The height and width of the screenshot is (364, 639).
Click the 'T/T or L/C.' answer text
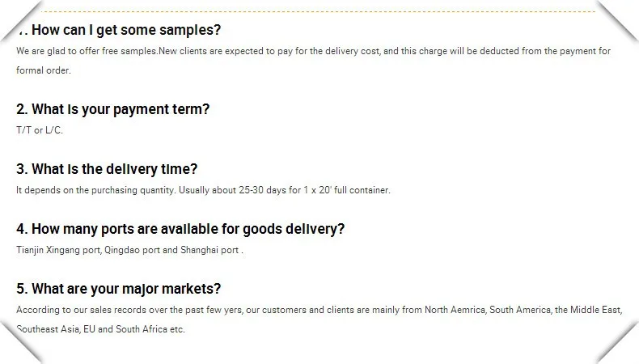click(40, 130)
